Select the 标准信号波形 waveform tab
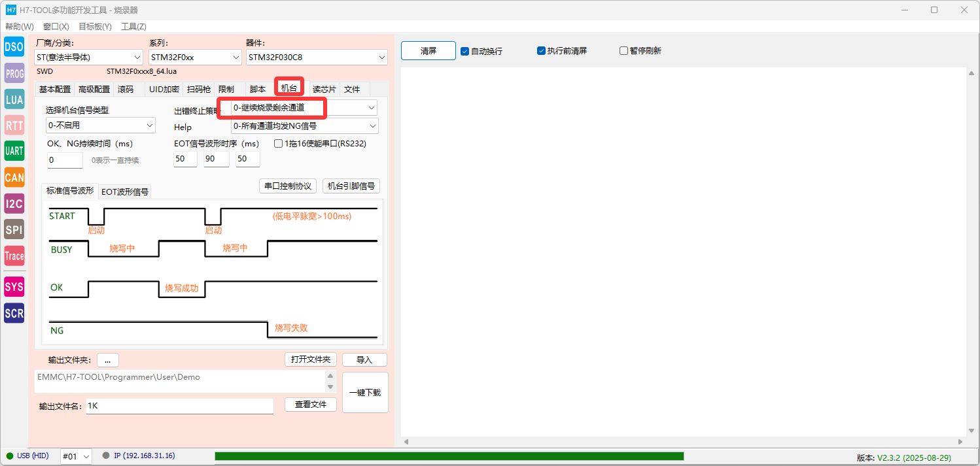The height and width of the screenshot is (466, 980). click(x=70, y=190)
